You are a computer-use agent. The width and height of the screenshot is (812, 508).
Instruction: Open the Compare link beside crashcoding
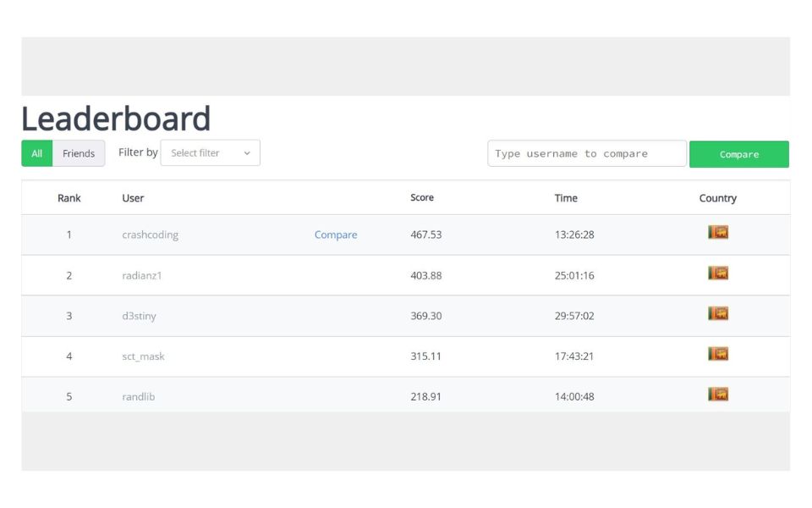pyautogui.click(x=336, y=235)
